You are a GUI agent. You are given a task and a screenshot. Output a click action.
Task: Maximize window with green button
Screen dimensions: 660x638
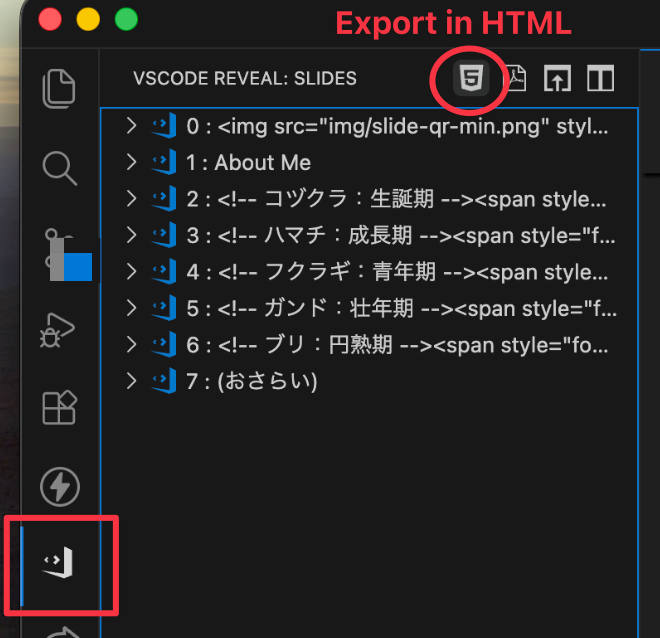(126, 19)
